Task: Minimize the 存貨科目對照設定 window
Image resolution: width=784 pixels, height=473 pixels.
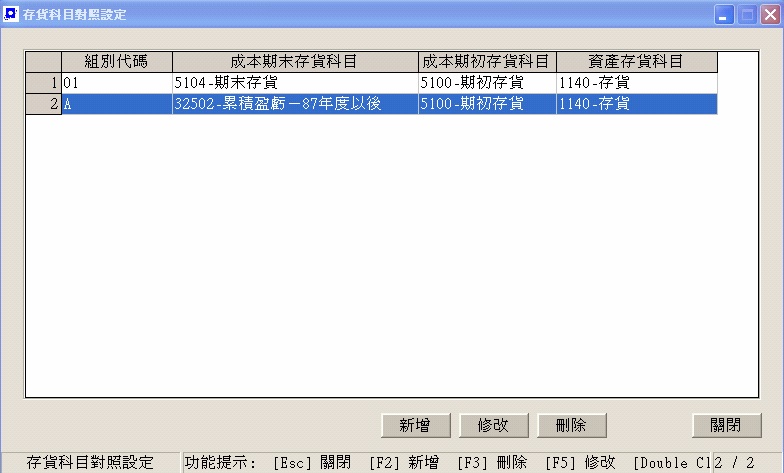Action: [x=724, y=14]
